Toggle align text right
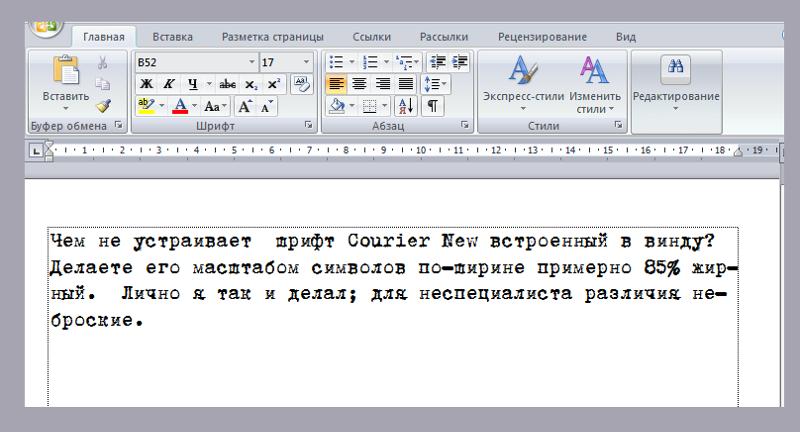This screenshot has height=432, width=800. 383,84
